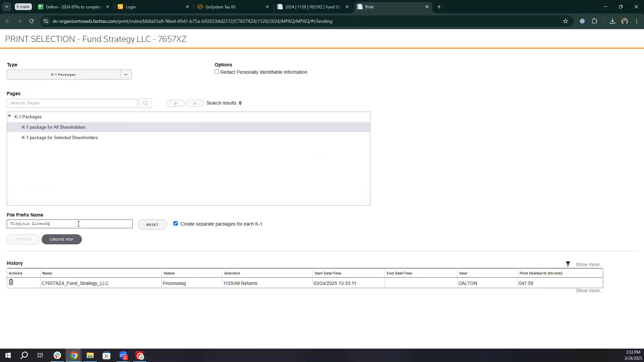
Task: Click the next search result down arrow
Action: [x=195, y=103]
